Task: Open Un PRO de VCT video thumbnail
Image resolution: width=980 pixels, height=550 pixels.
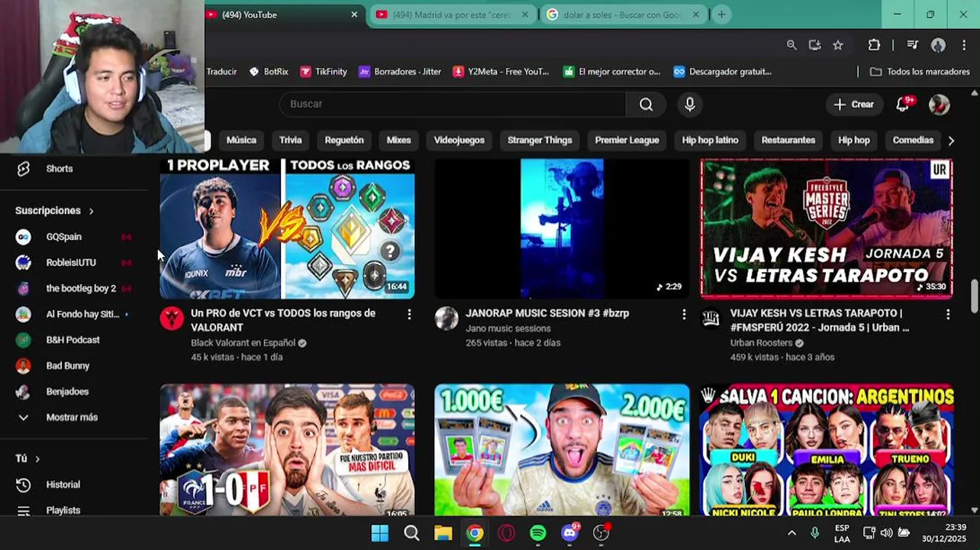Action: [287, 228]
